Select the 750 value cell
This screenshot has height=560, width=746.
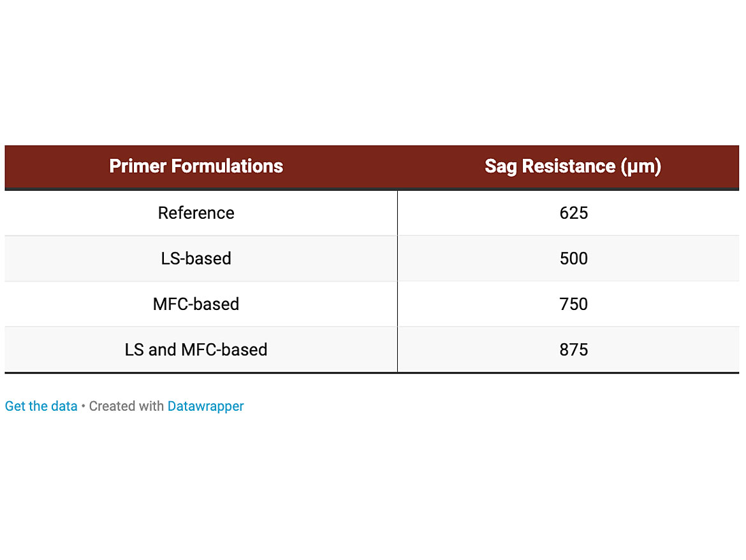(573, 304)
